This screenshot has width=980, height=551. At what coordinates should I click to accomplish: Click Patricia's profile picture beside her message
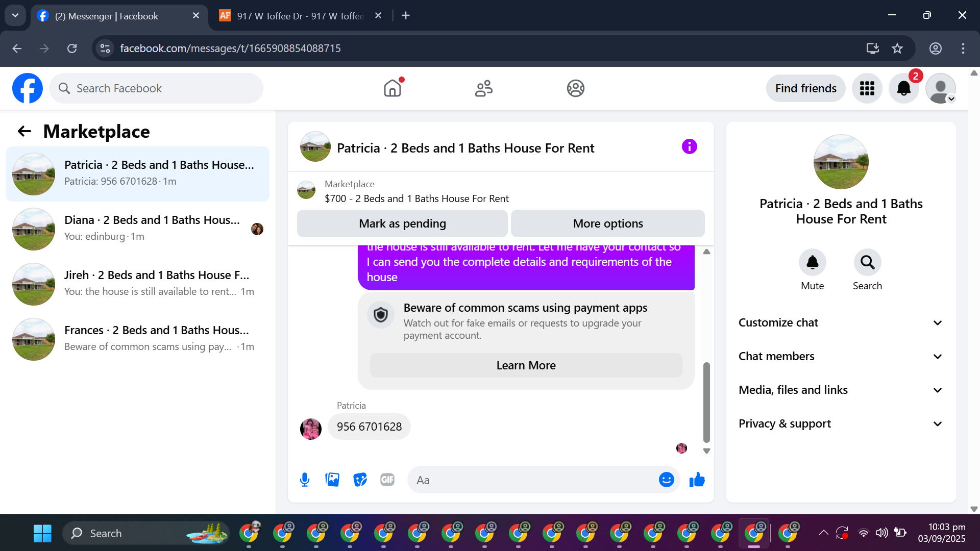[311, 429]
